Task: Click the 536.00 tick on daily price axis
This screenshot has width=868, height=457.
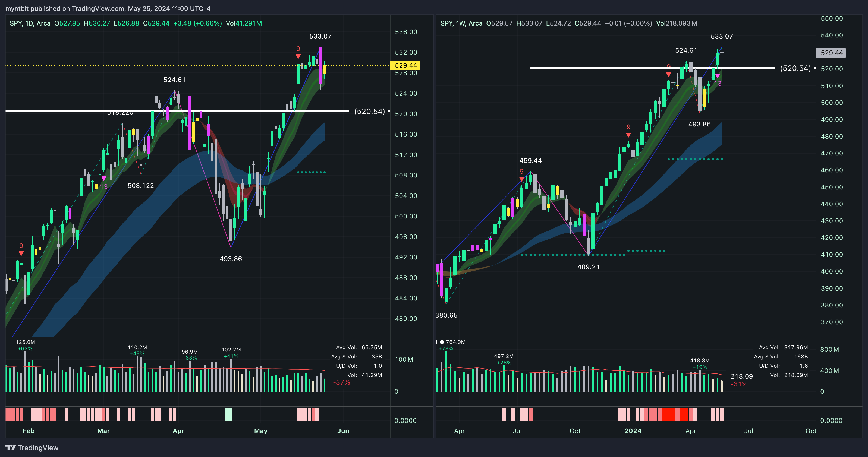Action: click(406, 32)
